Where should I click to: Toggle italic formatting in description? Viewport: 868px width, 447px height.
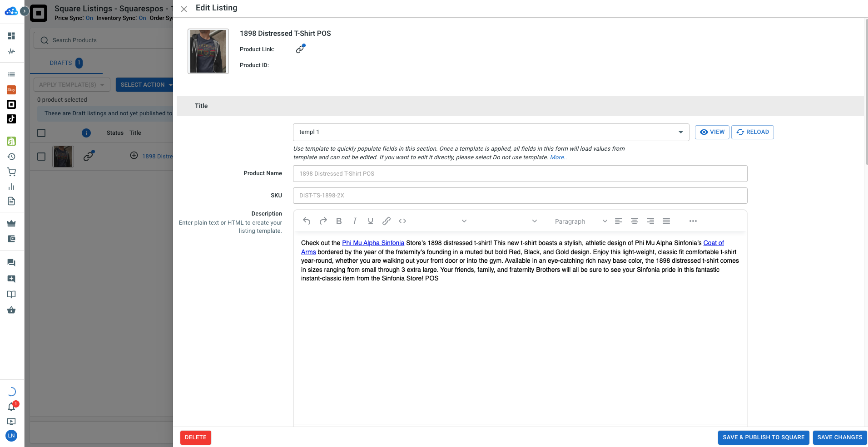coord(355,221)
